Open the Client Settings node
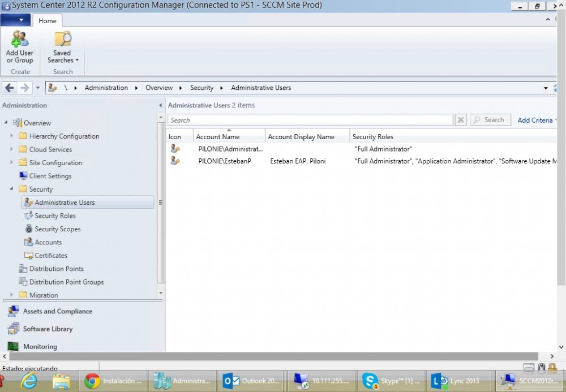 coord(50,176)
